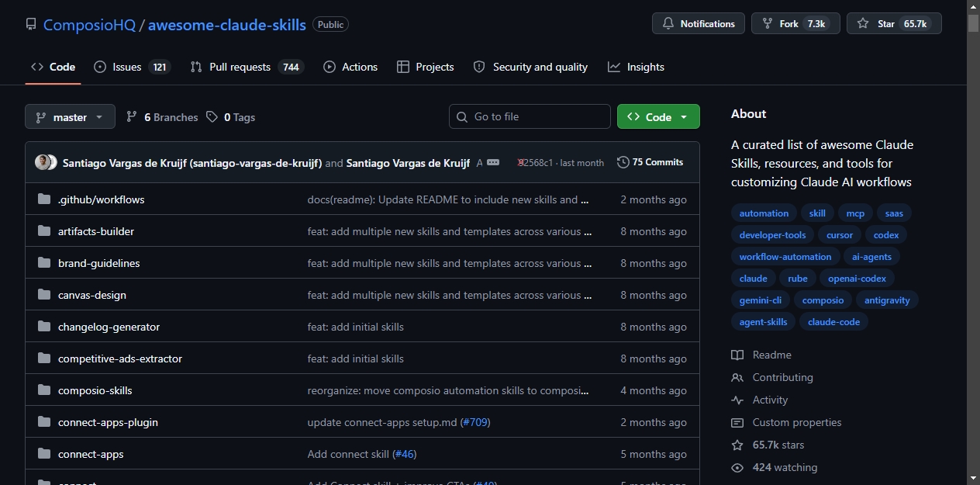The image size is (980, 485).
Task: Open the pull request #46 link
Action: [405, 454]
